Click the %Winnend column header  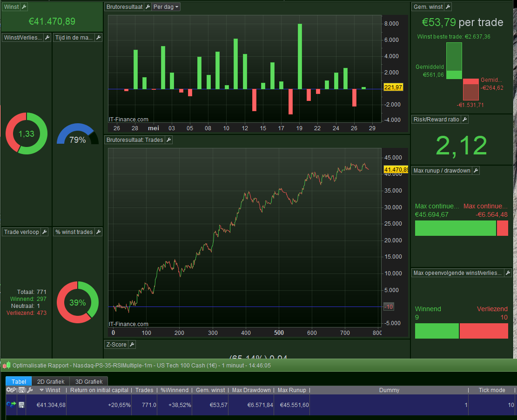point(175,390)
